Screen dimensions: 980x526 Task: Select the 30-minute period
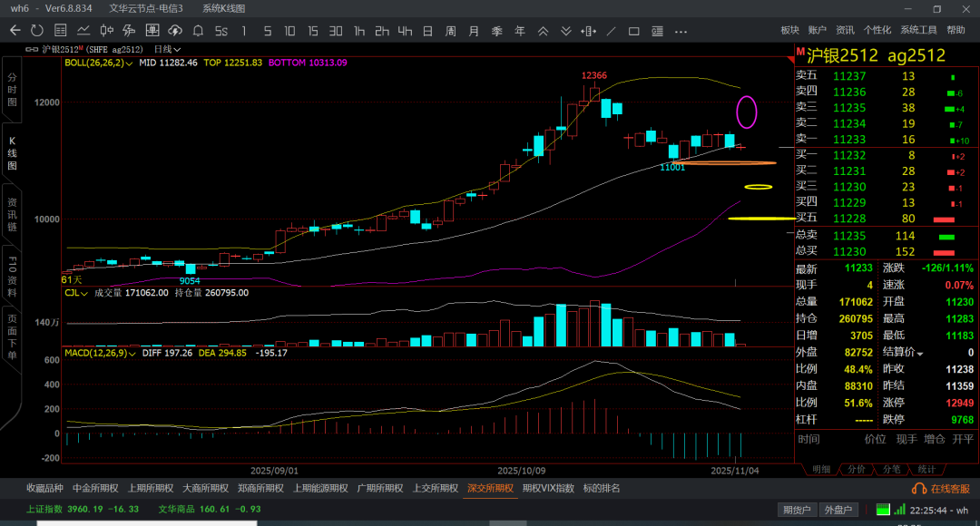click(x=336, y=31)
